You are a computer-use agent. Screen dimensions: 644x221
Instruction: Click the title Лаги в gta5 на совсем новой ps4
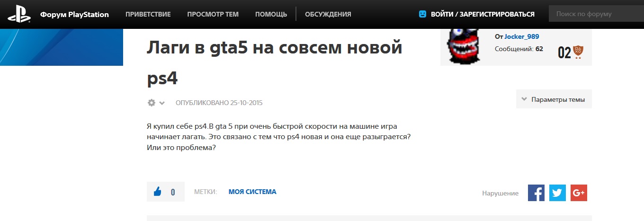tap(274, 63)
